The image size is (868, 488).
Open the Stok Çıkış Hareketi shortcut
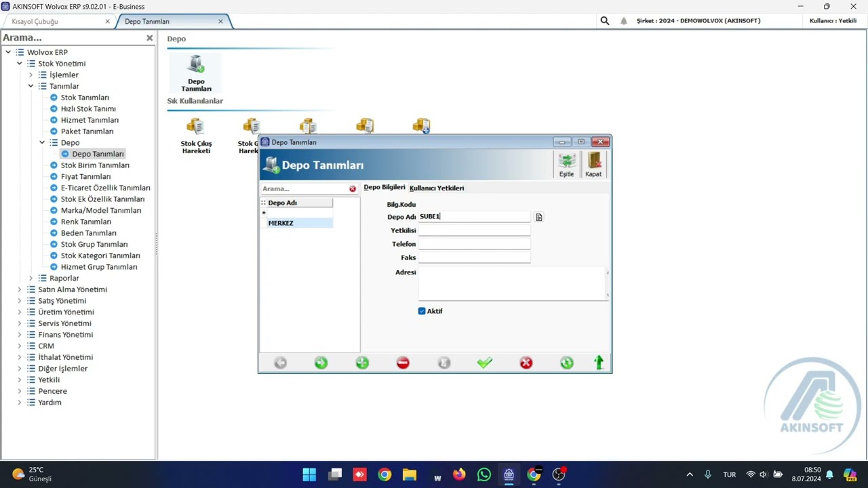[196, 136]
